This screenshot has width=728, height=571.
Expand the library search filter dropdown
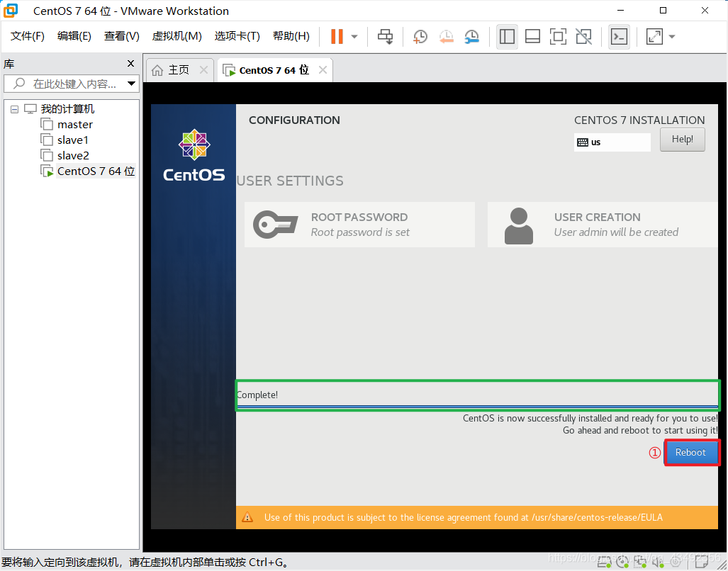click(x=132, y=84)
